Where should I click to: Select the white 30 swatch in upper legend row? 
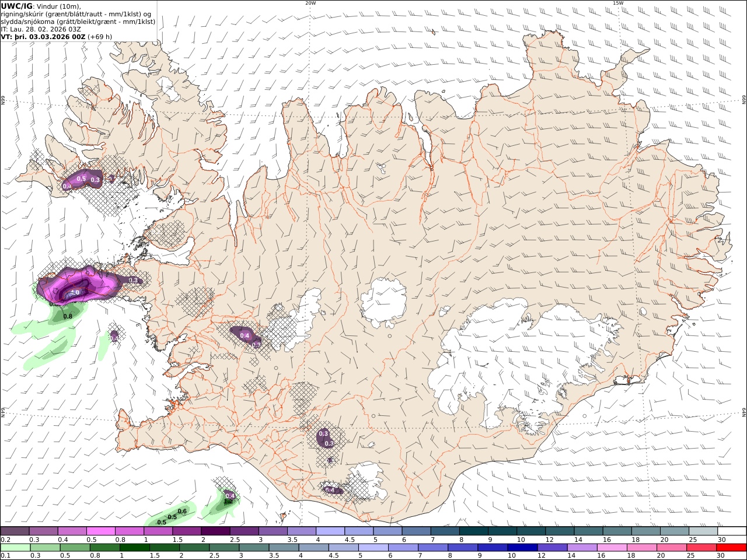pos(731,531)
